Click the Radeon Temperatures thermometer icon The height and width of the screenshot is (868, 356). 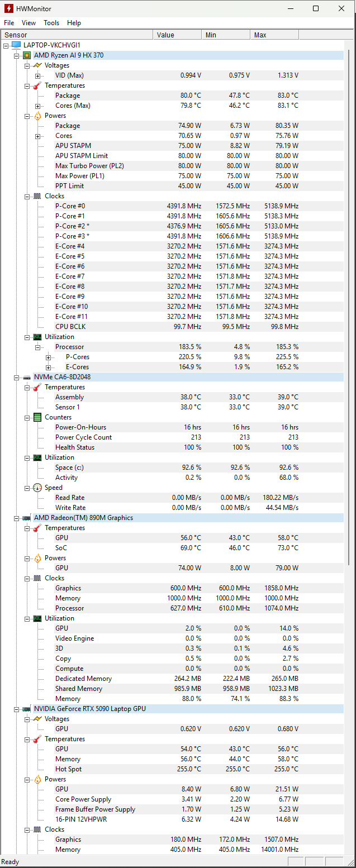click(x=37, y=528)
